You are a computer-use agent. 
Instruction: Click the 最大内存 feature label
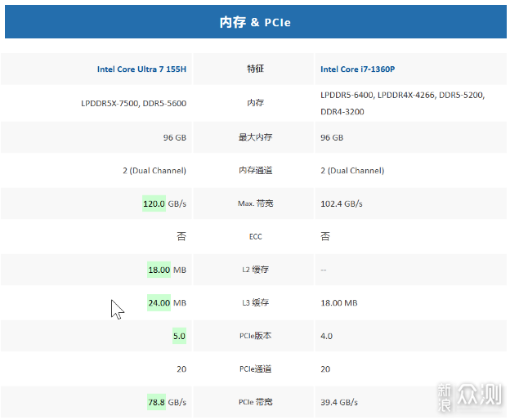coord(255,137)
